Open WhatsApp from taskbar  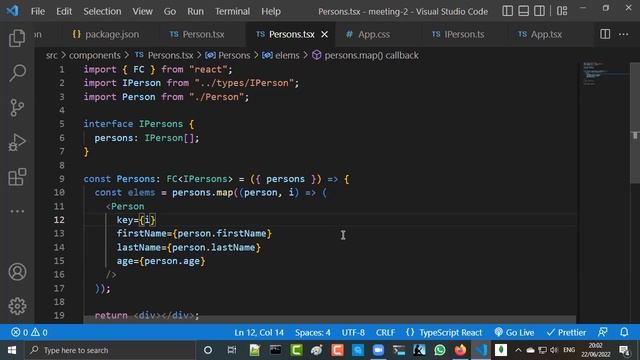(x=440, y=350)
